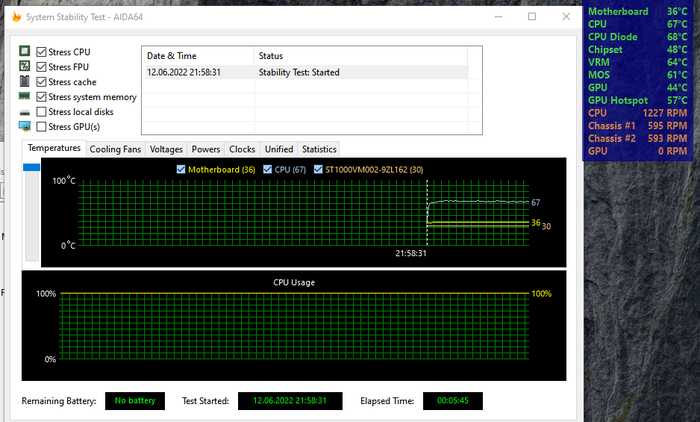Open the Voltages tab
The image size is (700, 422).
(x=166, y=149)
